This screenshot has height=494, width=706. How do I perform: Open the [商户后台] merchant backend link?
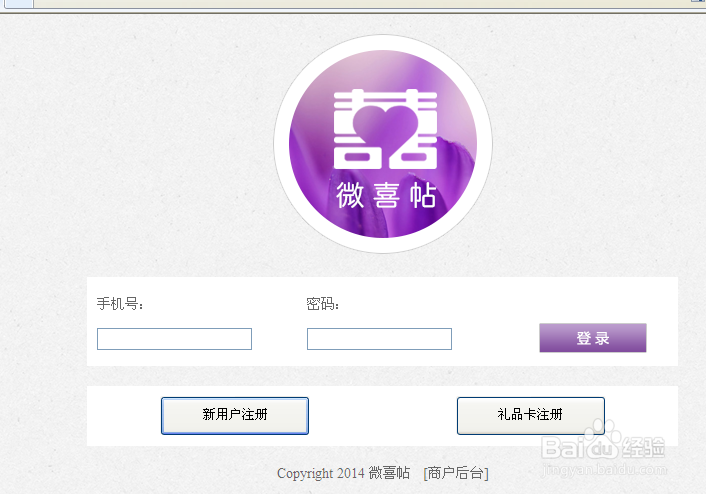tap(456, 473)
